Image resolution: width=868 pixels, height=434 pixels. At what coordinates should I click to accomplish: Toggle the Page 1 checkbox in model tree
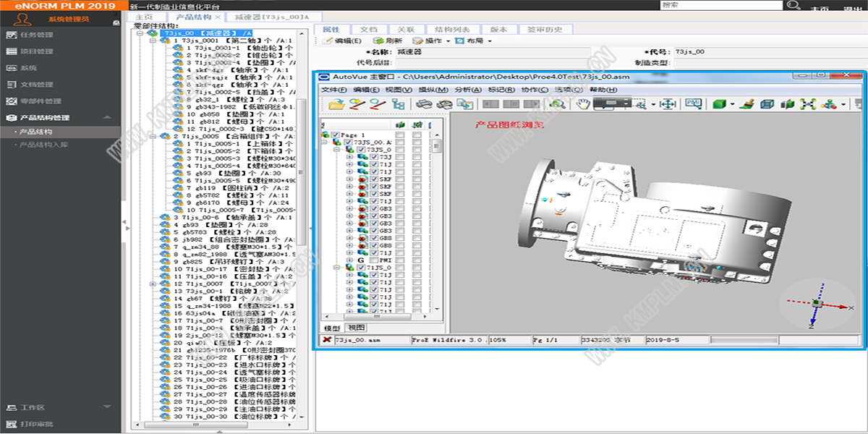click(x=336, y=135)
